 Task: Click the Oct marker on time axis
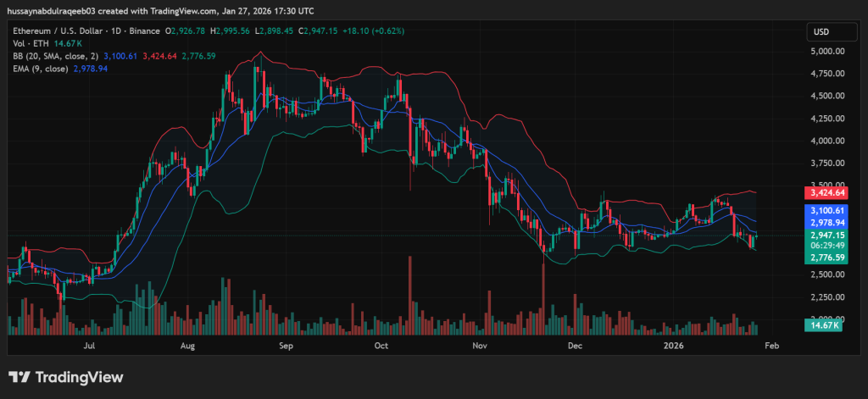[x=381, y=346]
